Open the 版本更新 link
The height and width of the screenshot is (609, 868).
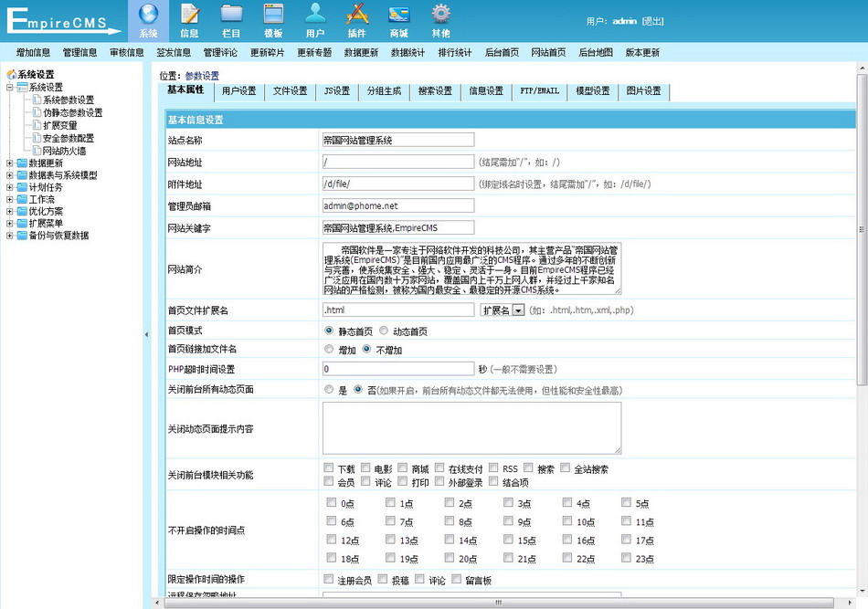642,53
